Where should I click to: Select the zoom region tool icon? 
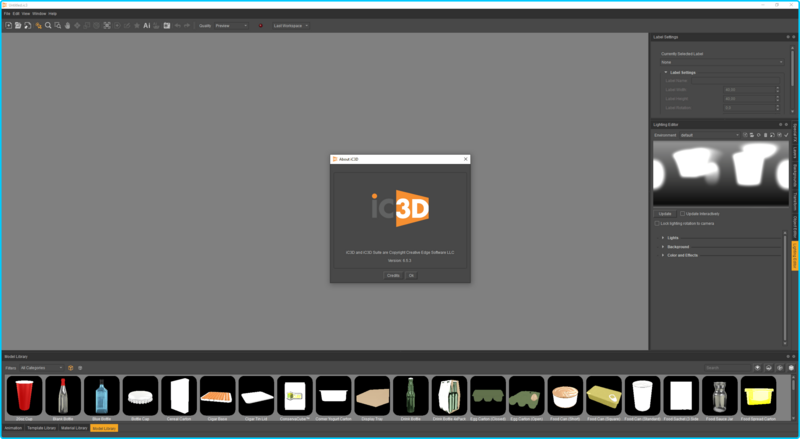(58, 26)
